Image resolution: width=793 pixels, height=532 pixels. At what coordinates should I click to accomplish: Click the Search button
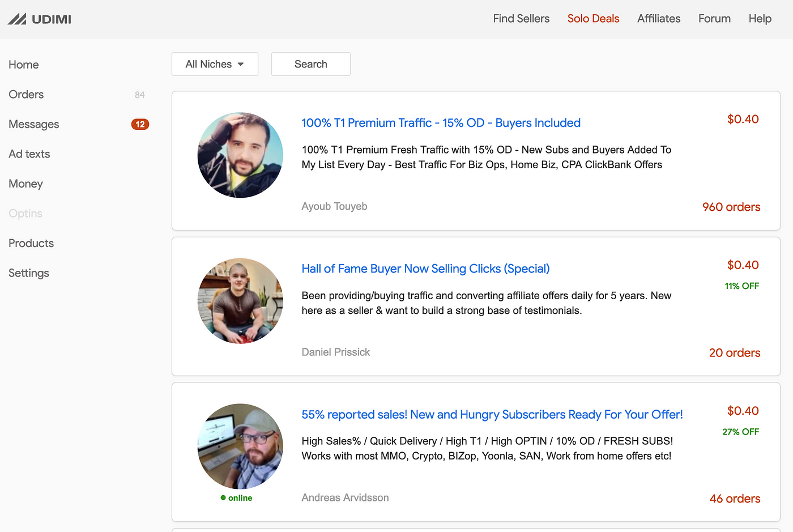[x=311, y=64]
